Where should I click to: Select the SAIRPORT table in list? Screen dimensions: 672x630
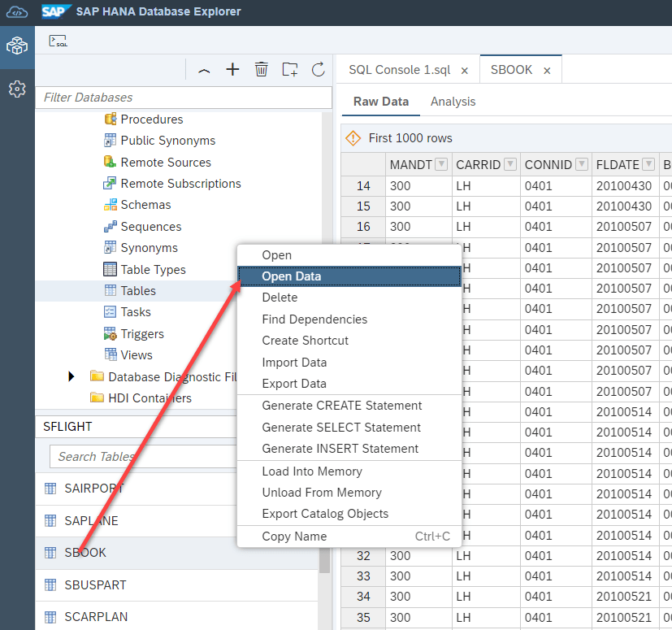pyautogui.click(x=94, y=489)
